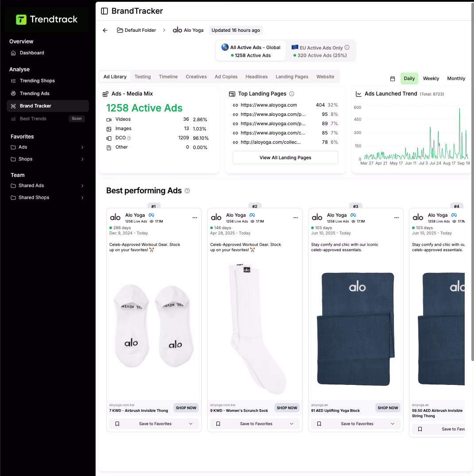Click the help icon beside DCO

(129, 138)
